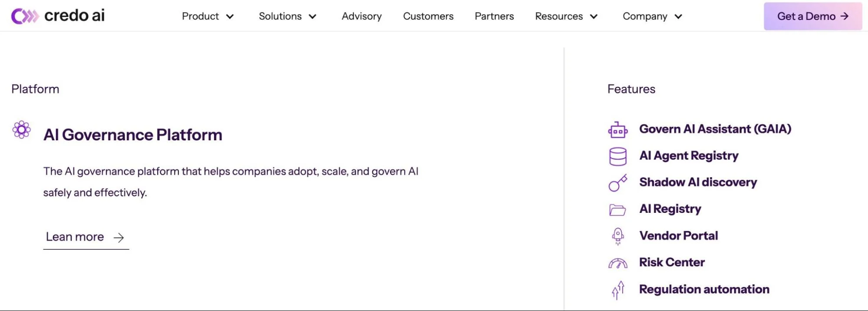Click the robot icon beside Govern AI Assistant
The image size is (868, 311).
click(x=617, y=130)
